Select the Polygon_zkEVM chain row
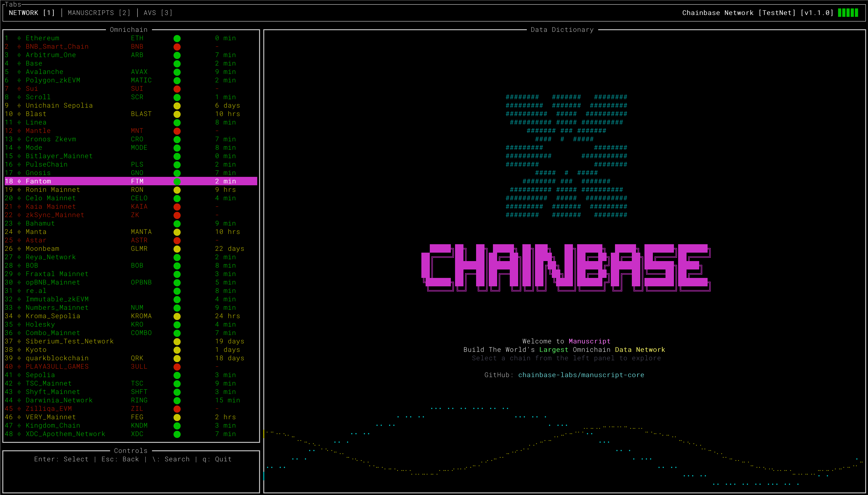The height and width of the screenshot is (495, 868). tap(131, 80)
